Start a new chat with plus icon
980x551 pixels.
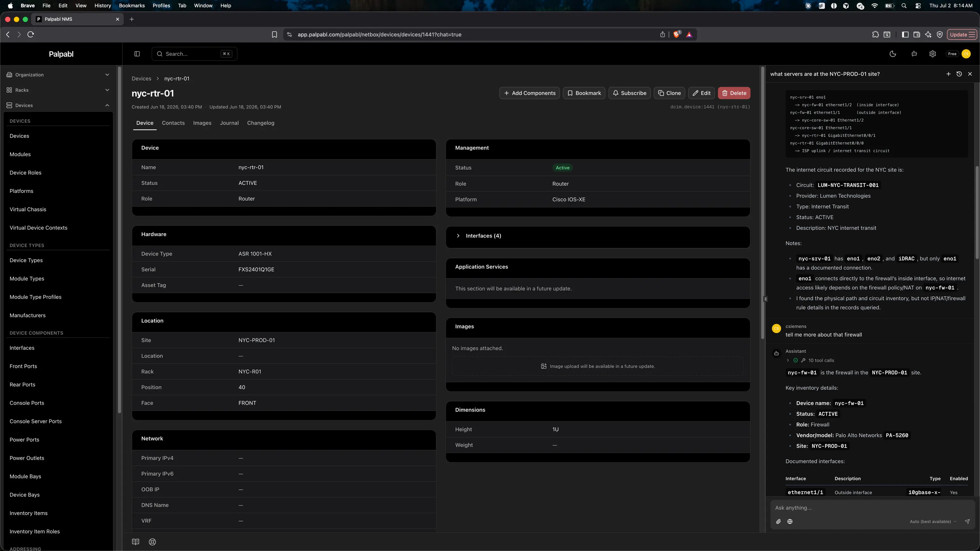pyautogui.click(x=948, y=74)
